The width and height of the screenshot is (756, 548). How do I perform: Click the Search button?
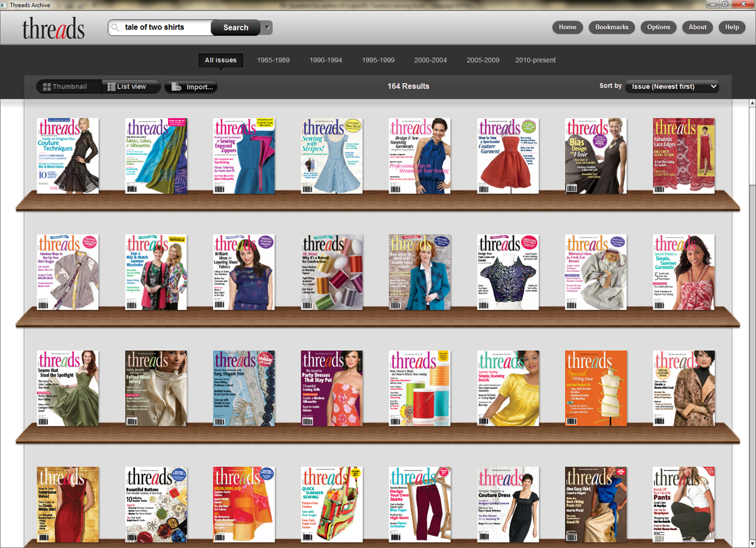236,28
